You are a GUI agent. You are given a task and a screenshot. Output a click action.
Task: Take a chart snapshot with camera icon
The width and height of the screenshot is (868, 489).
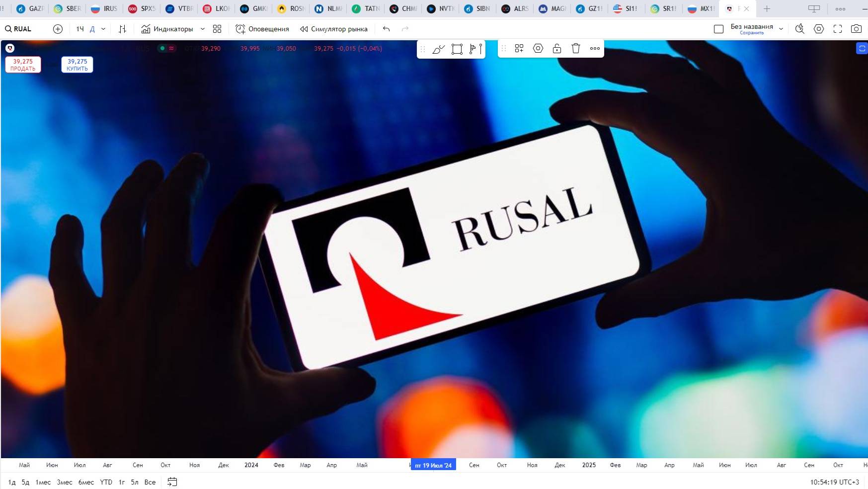pos(856,29)
